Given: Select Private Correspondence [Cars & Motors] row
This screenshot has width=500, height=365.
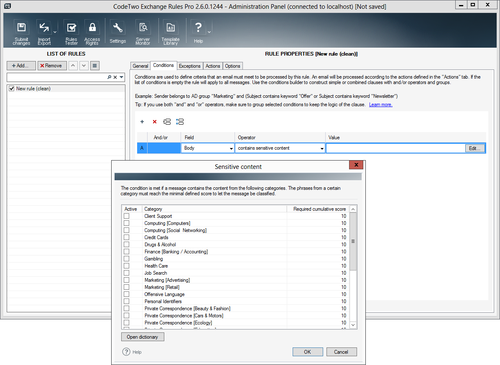Looking at the screenshot, I should point(184,315).
